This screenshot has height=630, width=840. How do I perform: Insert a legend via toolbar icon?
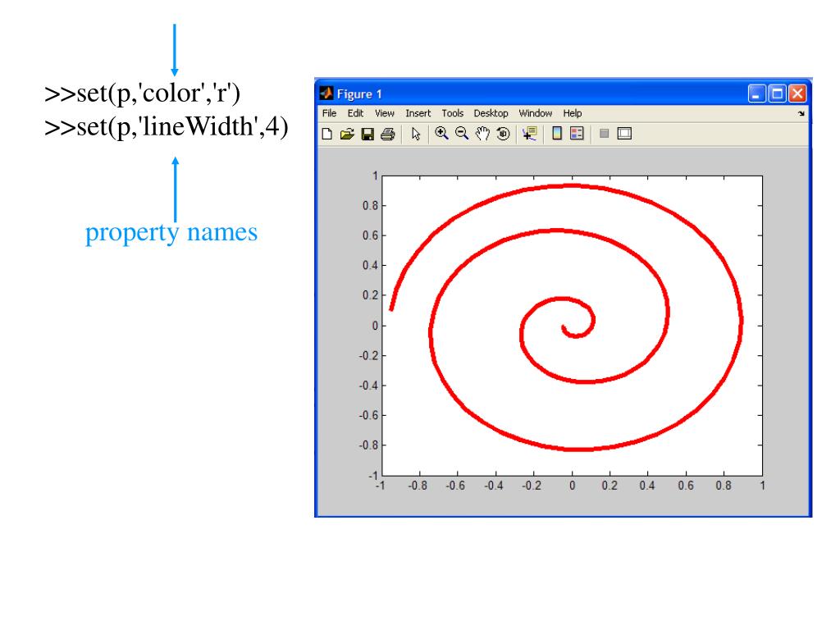coord(577,134)
